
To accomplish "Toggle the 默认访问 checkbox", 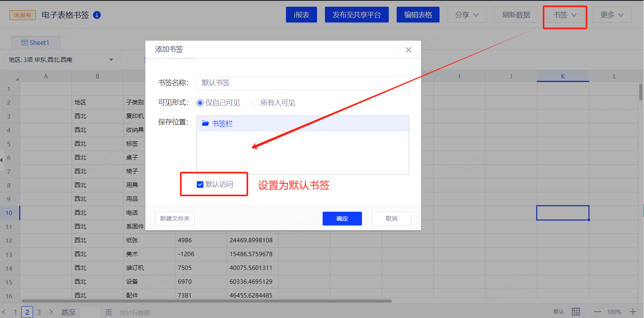I will pyautogui.click(x=200, y=184).
